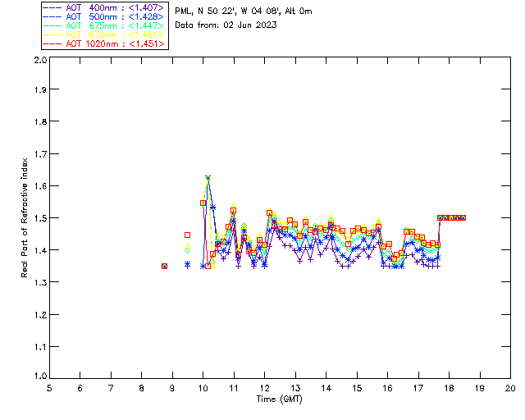Click the x-axis tick label 6
This screenshot has height=420, width=525.
(80, 388)
